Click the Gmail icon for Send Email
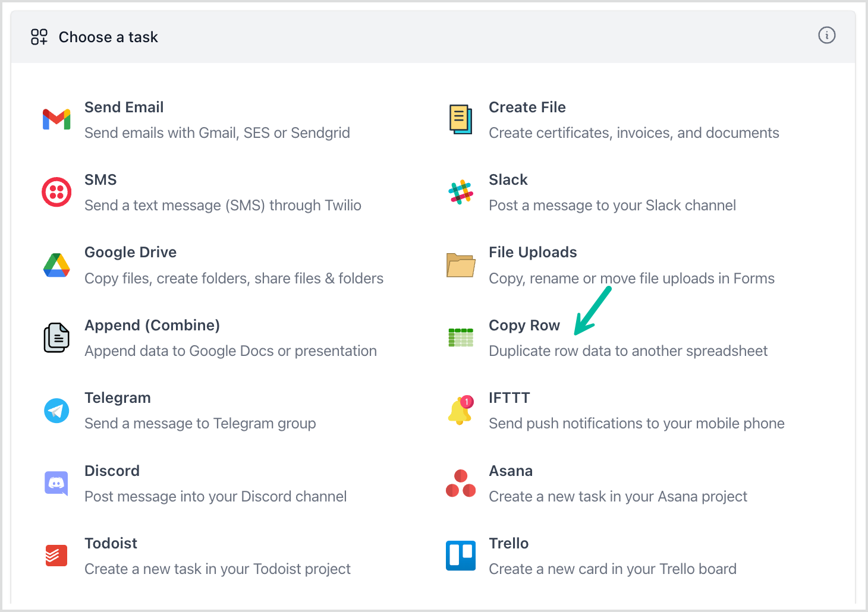The width and height of the screenshot is (868, 612). click(56, 119)
